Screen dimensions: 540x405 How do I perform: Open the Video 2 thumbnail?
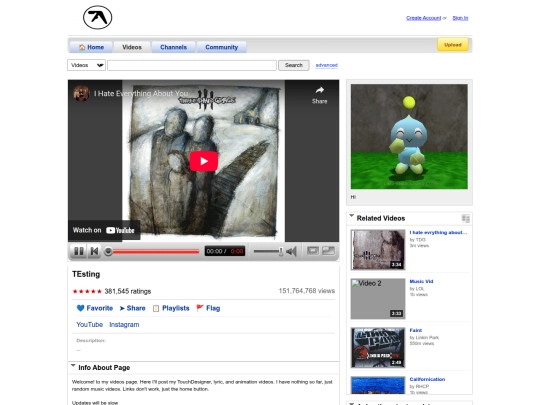378,299
